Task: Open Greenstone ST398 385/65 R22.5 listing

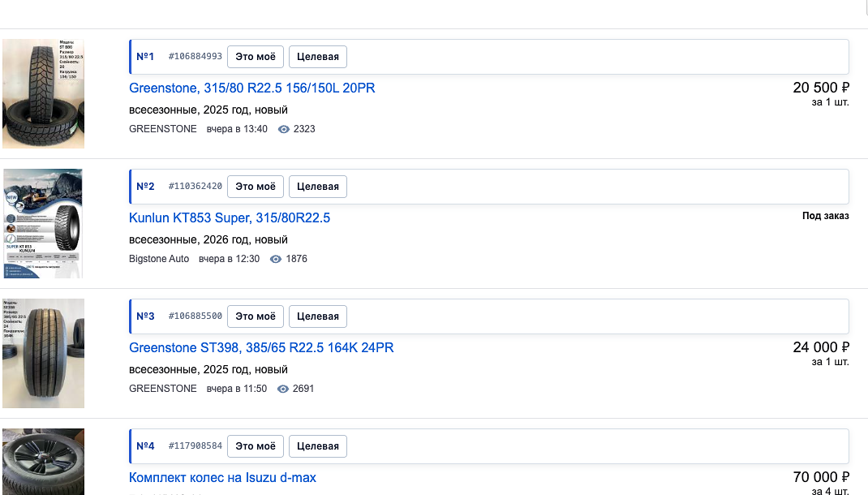Action: coord(261,348)
